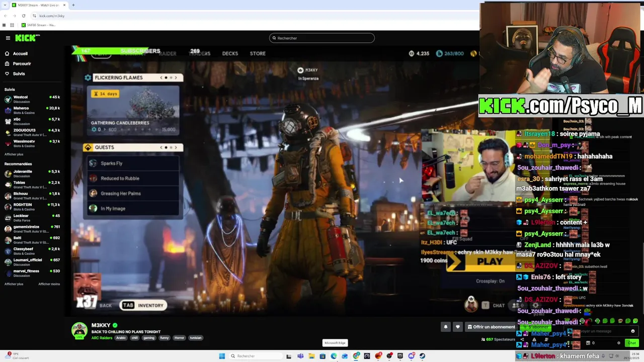Image resolution: width=644 pixels, height=362 pixels.
Task: Expand followed list with Afficher plus
Action: [14, 154]
